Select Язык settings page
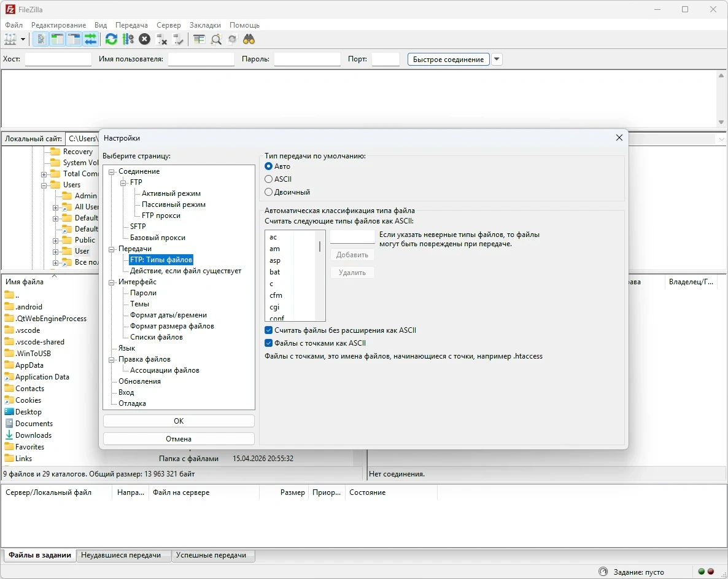The height and width of the screenshot is (579, 728). pos(126,348)
